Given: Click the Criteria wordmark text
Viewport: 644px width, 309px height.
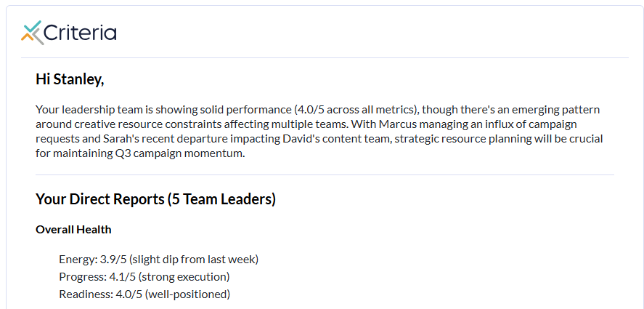Looking at the screenshot, I should pyautogui.click(x=80, y=33).
